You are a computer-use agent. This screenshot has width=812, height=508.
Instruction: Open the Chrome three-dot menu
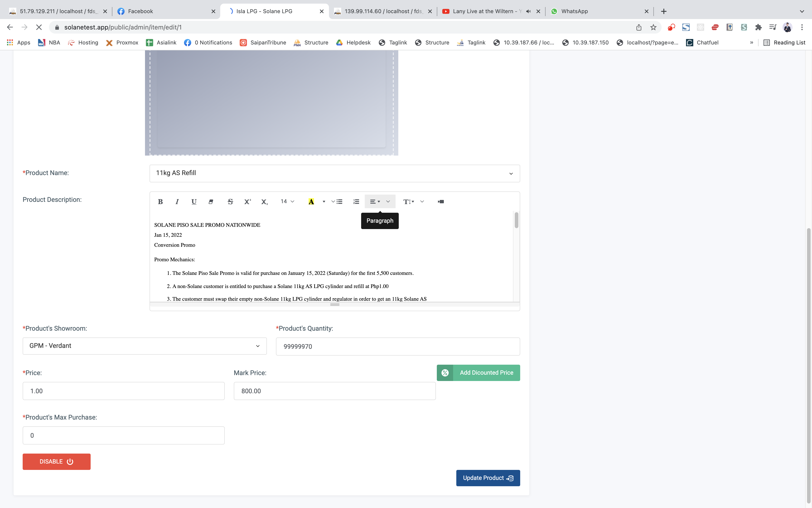coord(802,27)
